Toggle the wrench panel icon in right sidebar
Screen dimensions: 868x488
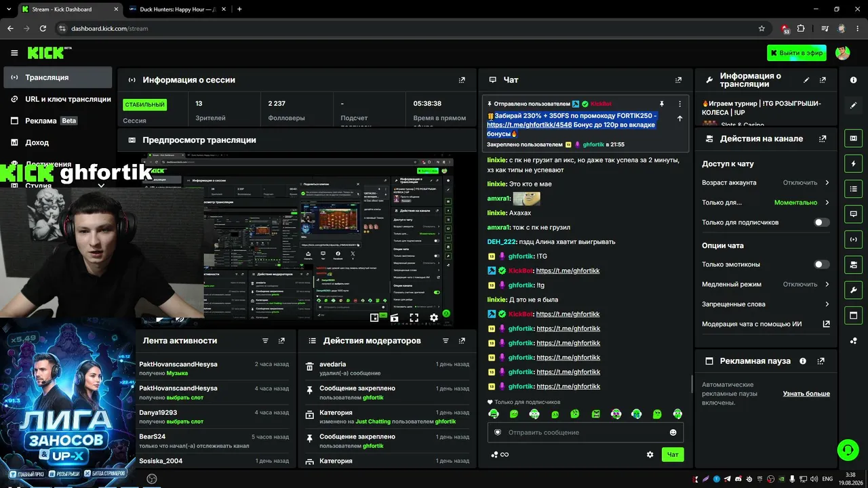(x=853, y=290)
